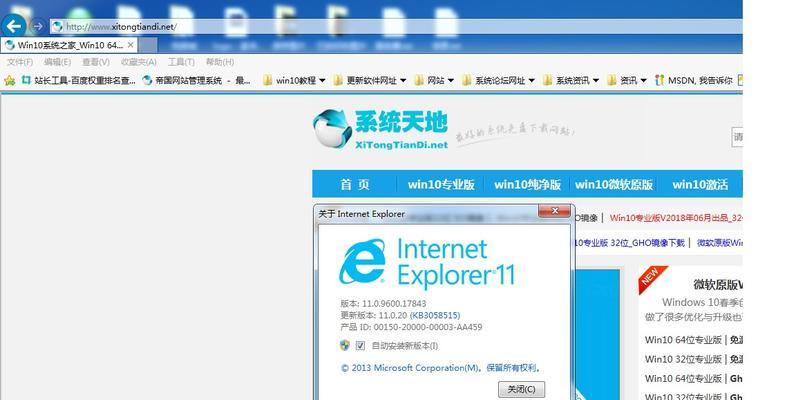Open the win10纯净版 navigation tab
The image size is (796, 400).
(527, 185)
